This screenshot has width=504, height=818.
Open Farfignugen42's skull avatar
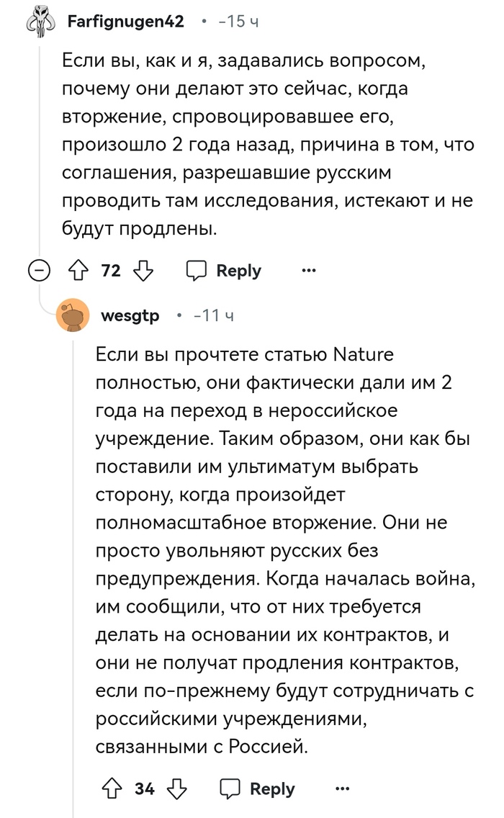pos(40,23)
